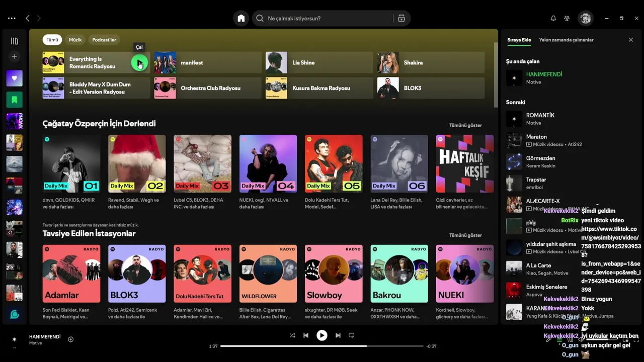The height and width of the screenshot is (362, 644).
Task: Open Daily Mix 04 cover
Action: 268,163
